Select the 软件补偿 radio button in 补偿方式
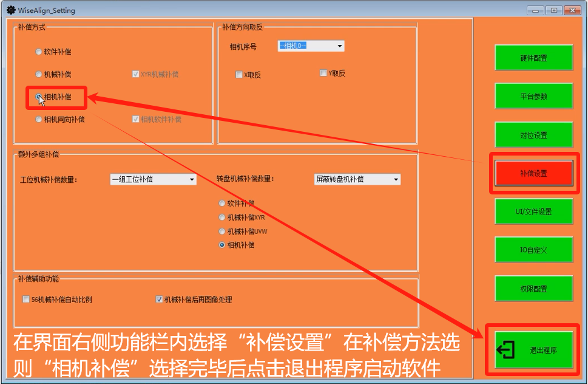 coord(39,52)
